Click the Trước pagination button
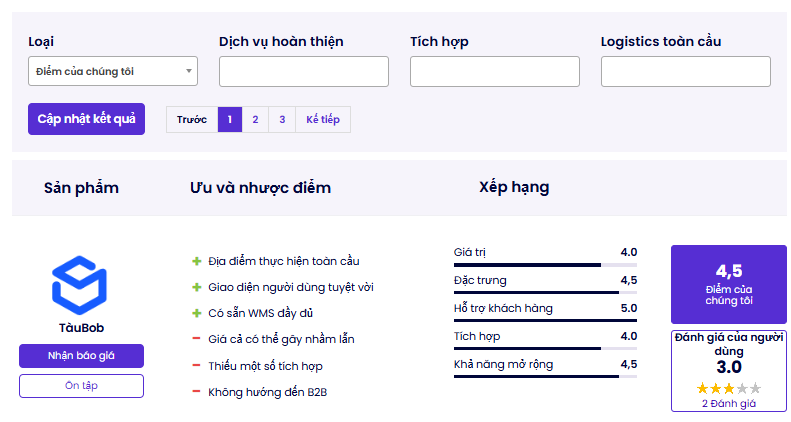Viewport: 791px width, 422px height. tap(192, 119)
